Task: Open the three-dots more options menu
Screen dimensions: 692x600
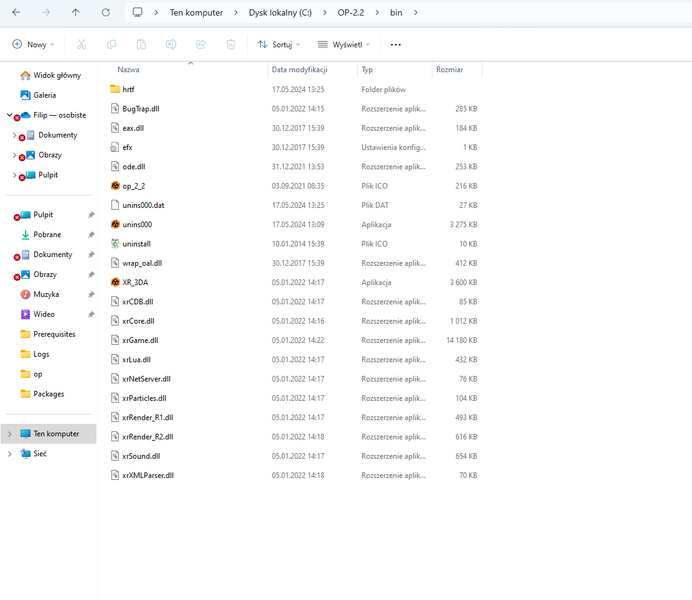Action: coord(396,45)
